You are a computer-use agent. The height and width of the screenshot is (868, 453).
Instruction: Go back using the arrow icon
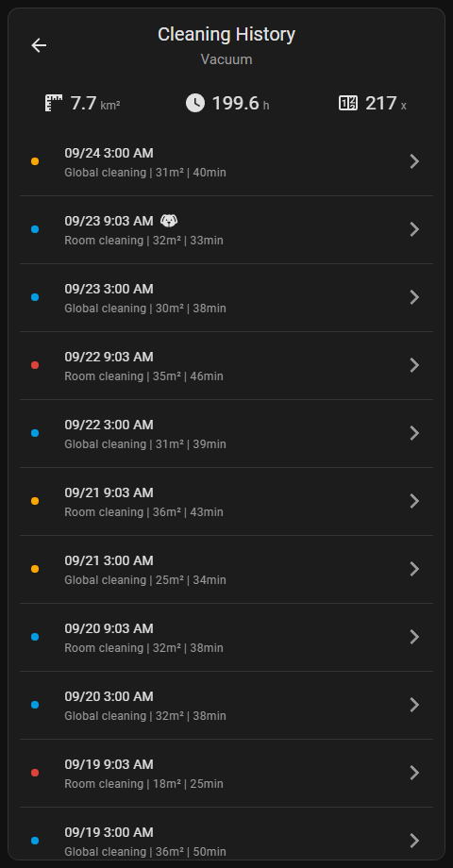(x=39, y=45)
